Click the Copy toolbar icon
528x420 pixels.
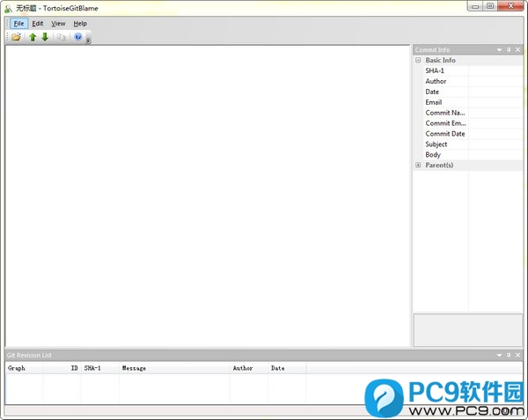click(x=61, y=37)
